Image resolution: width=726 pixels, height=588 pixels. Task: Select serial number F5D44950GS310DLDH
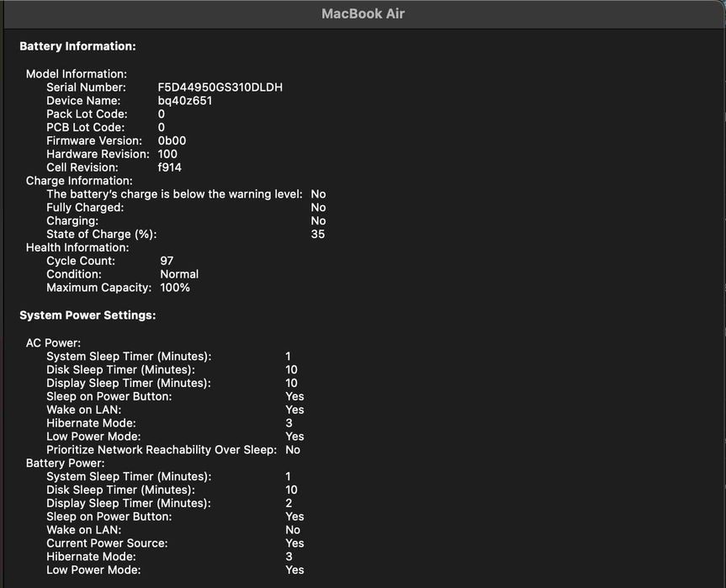(220, 87)
